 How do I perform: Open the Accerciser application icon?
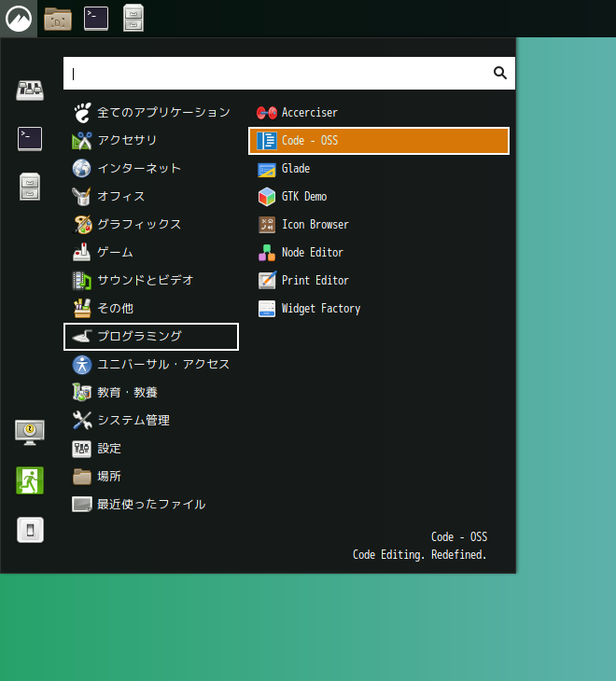[x=267, y=113]
